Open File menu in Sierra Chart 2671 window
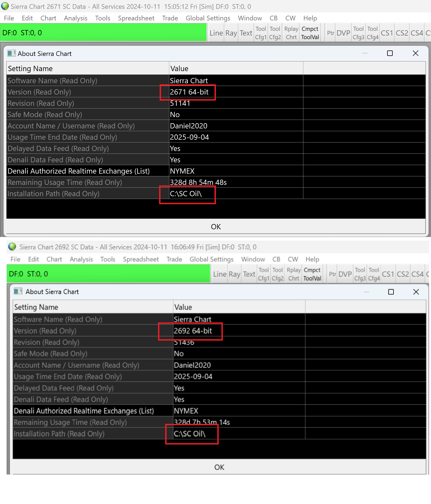The height and width of the screenshot is (504, 431). 9,18
